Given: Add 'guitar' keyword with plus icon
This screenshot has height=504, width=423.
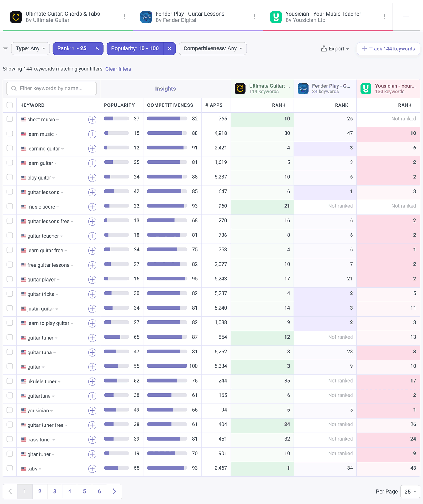Looking at the screenshot, I should pos(92,367).
